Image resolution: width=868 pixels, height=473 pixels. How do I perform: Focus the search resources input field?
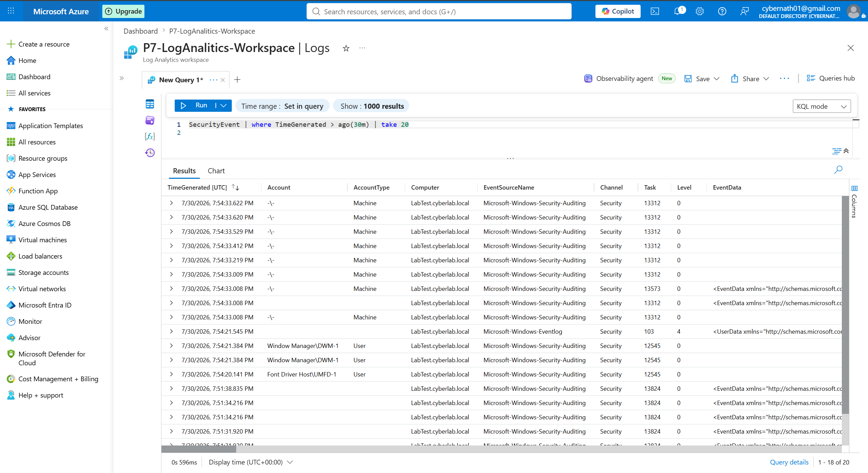pyautogui.click(x=439, y=12)
